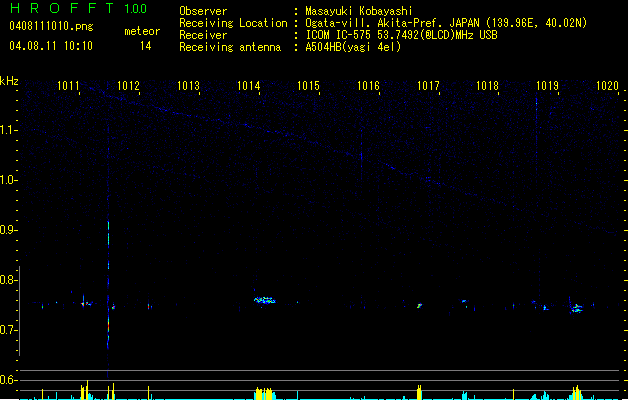Image resolution: width=629 pixels, height=400 pixels.
Task: Click time axis marker 1017
Action: click(428, 86)
